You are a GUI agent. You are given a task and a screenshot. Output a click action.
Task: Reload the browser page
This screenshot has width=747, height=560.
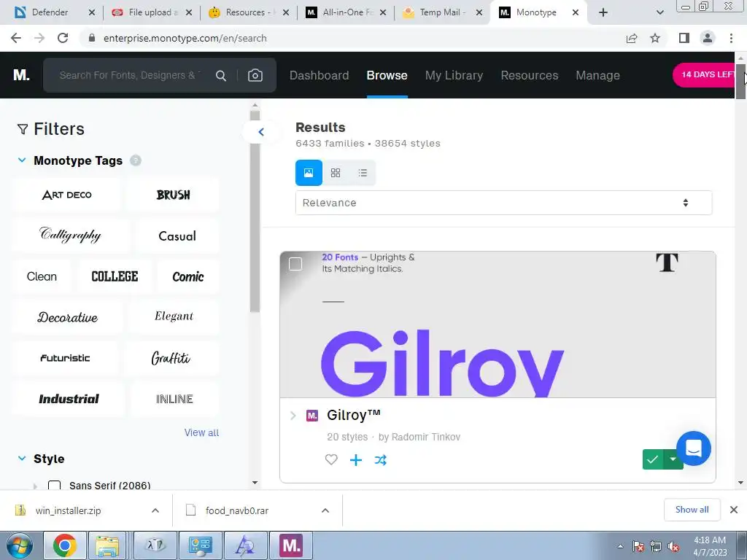tap(63, 38)
